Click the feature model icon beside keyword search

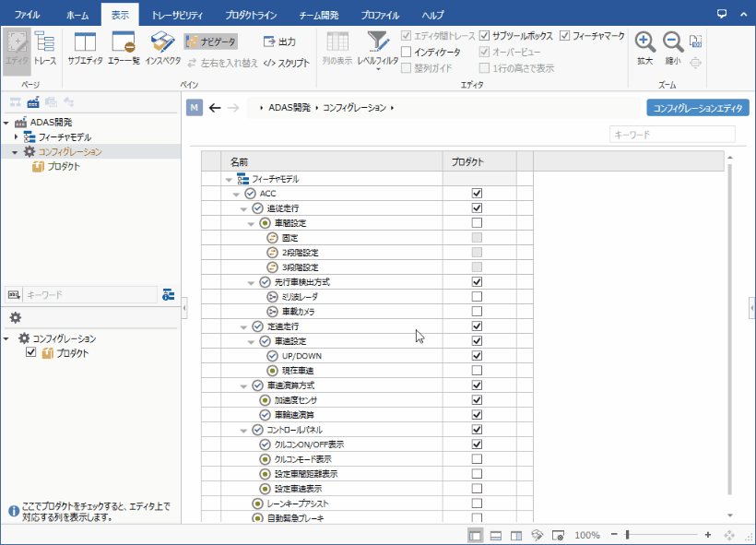(169, 294)
